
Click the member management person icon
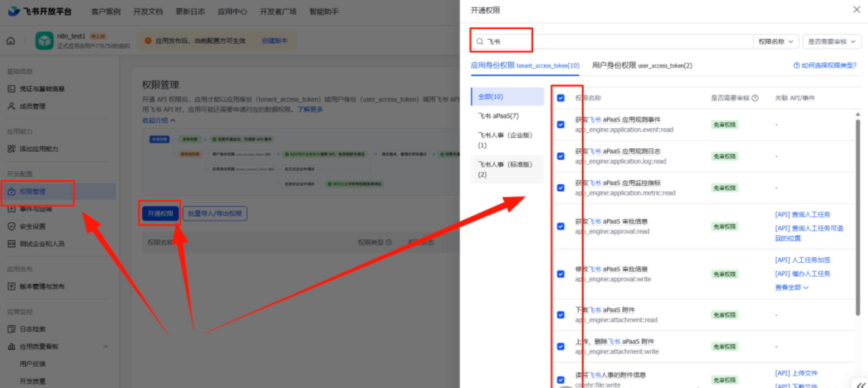point(12,106)
